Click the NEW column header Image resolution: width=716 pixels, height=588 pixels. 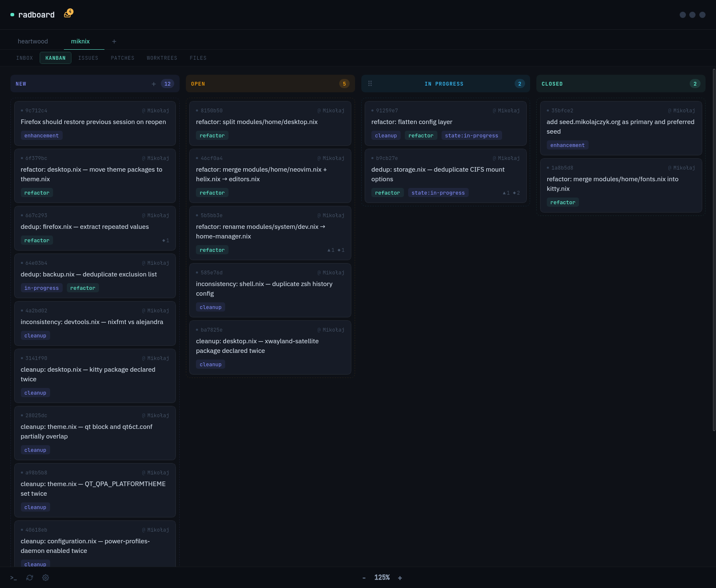point(95,84)
